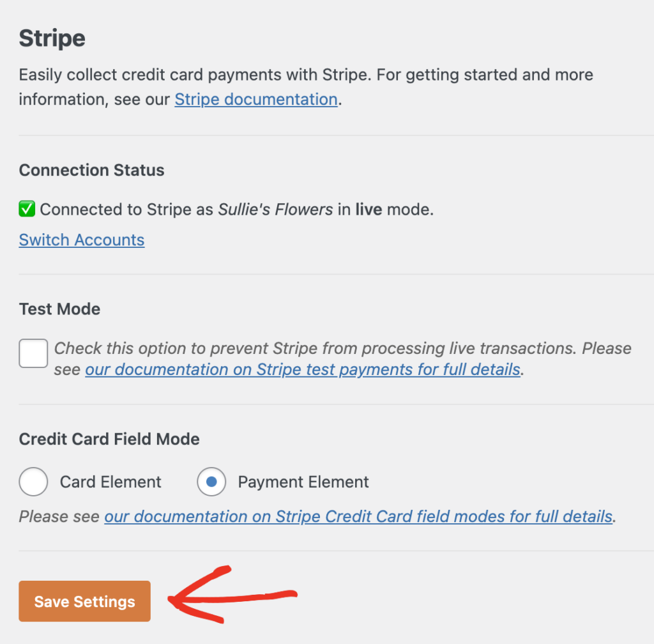
Task: Click the Credit Card Field Mode heading
Action: pyautogui.click(x=109, y=439)
